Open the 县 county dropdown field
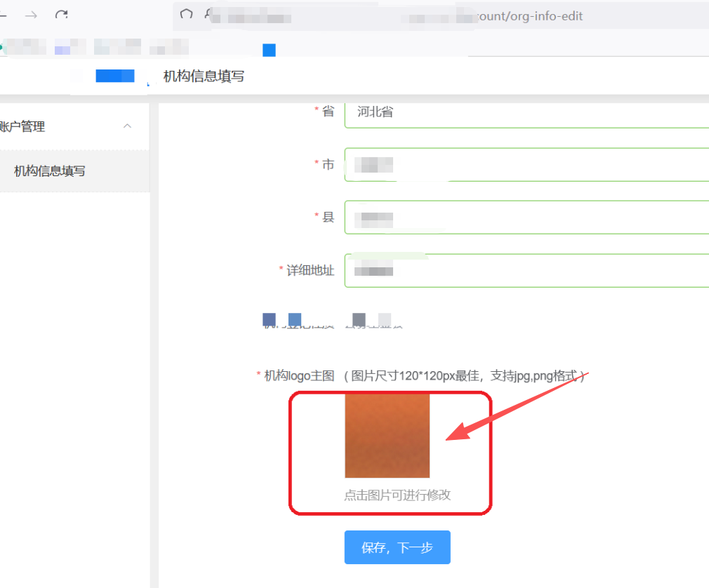 click(x=526, y=218)
